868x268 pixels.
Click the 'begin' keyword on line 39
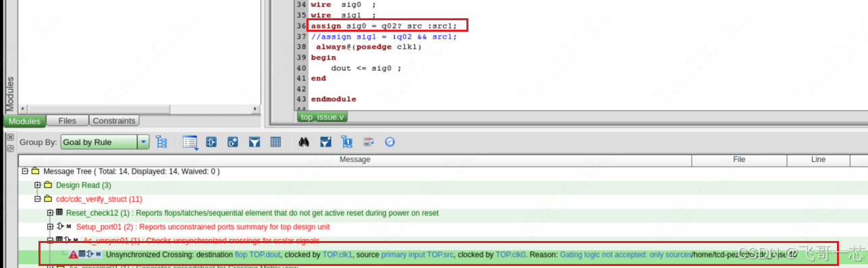[323, 58]
